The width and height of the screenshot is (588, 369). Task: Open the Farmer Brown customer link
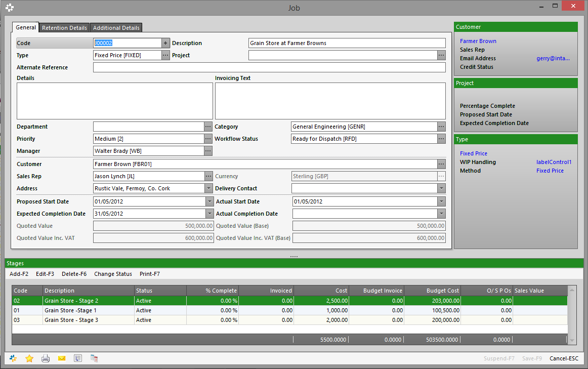[478, 41]
